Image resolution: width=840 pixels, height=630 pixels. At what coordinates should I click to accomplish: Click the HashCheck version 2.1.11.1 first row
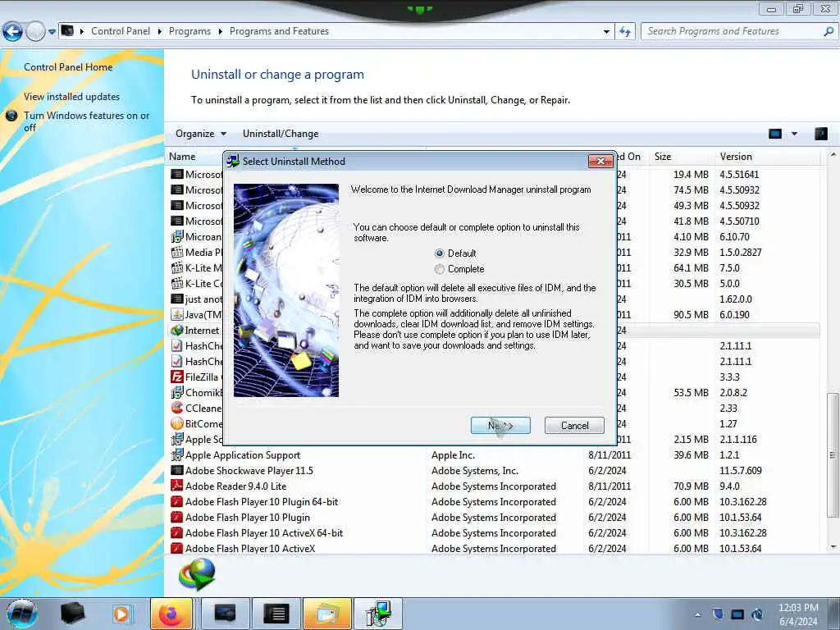736,345
